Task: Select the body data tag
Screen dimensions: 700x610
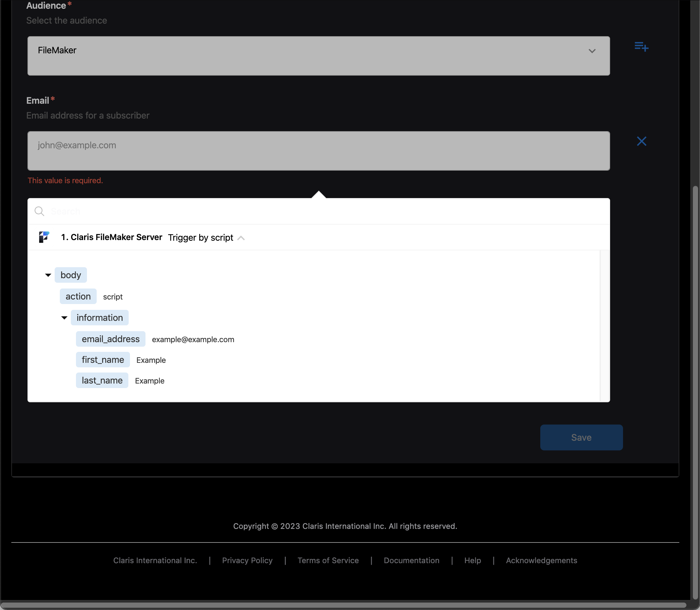Action: tap(70, 275)
